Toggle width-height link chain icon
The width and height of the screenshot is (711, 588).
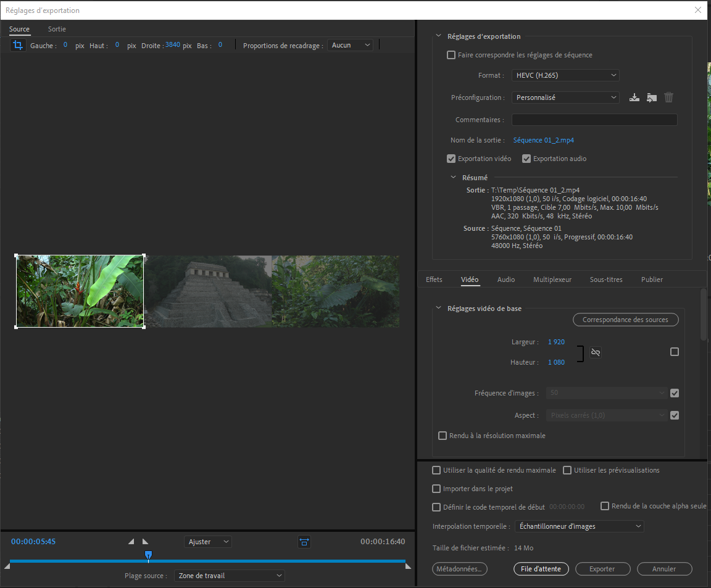(x=596, y=352)
